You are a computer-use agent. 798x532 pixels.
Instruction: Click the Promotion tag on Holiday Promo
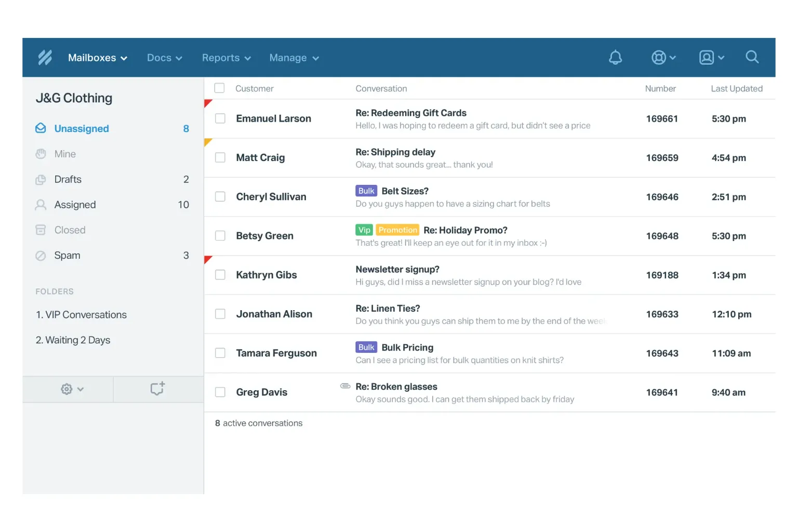click(x=397, y=230)
